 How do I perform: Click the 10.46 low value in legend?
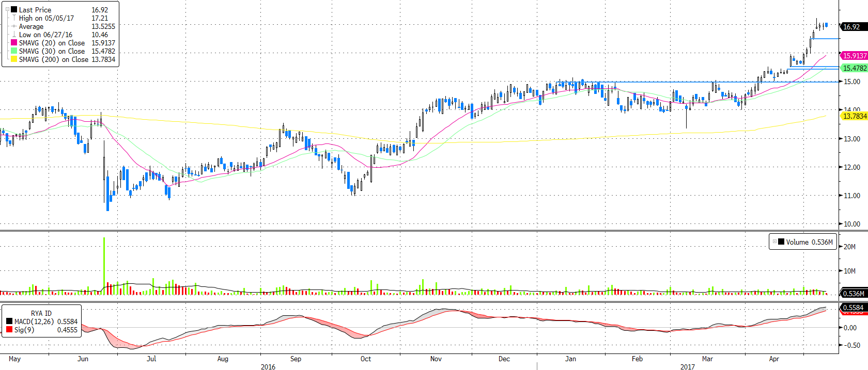point(100,35)
